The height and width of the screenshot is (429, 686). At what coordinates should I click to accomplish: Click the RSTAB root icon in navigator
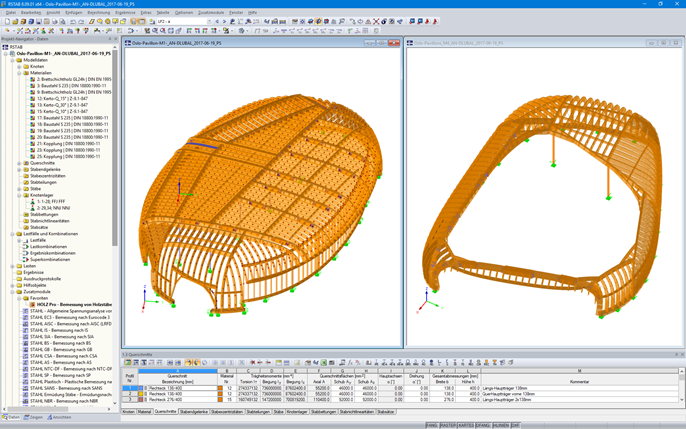[5, 47]
